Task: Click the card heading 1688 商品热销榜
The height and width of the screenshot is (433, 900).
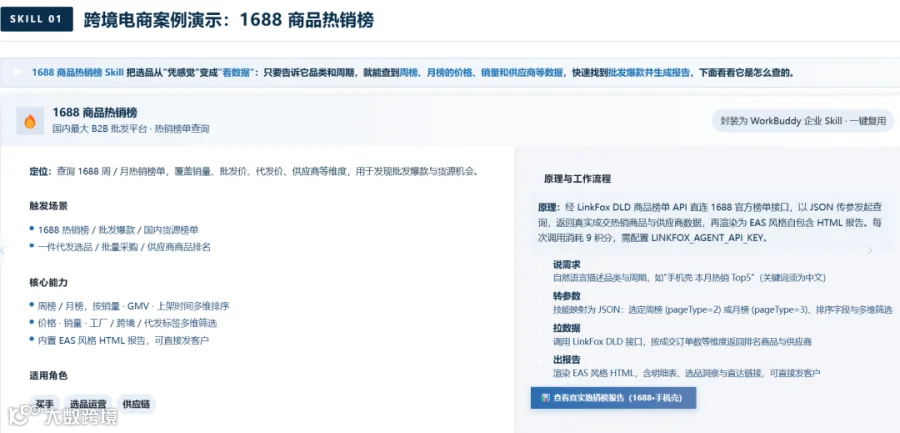Action: (95, 113)
